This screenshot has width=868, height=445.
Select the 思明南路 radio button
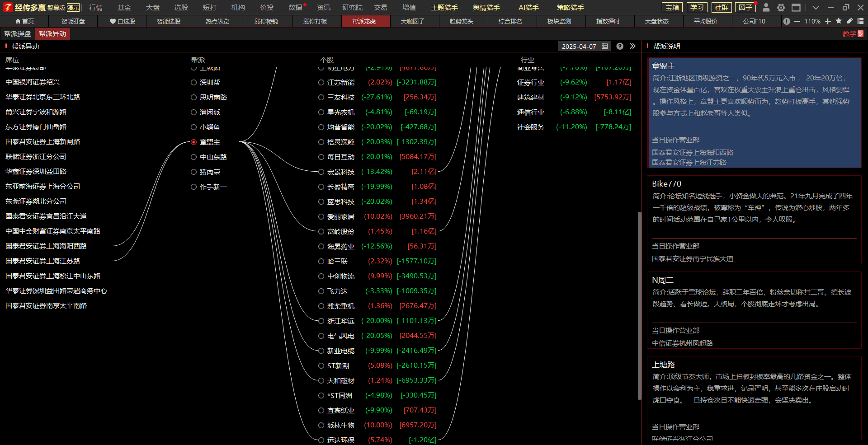193,97
